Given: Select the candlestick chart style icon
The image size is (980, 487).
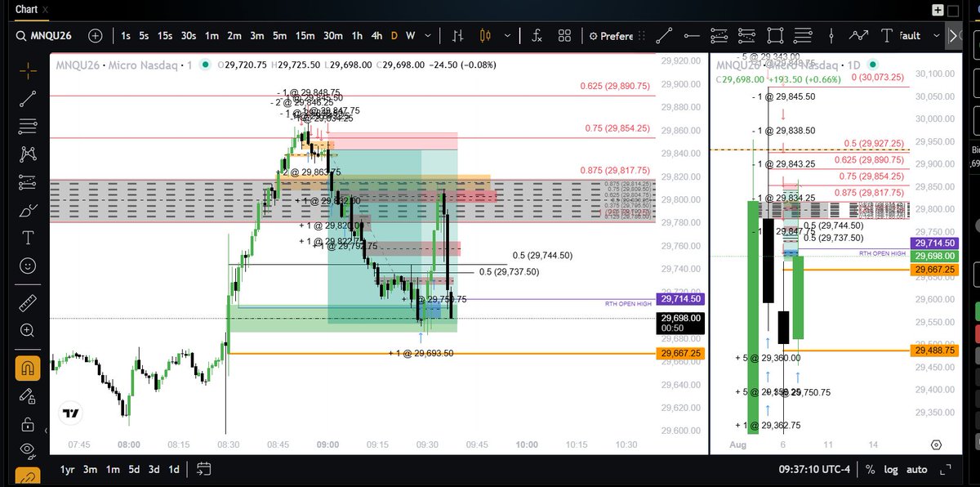Looking at the screenshot, I should [486, 36].
